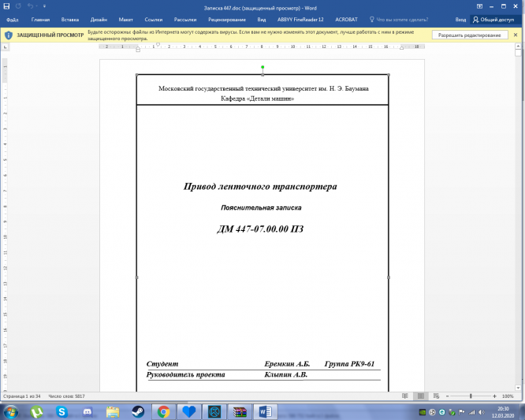
Task: Click the green rotation handle above frame
Action: [262, 67]
